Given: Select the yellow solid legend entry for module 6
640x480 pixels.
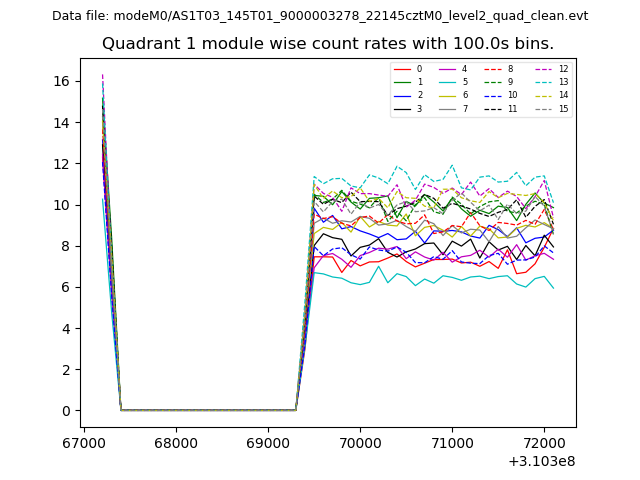Looking at the screenshot, I should coord(449,95).
